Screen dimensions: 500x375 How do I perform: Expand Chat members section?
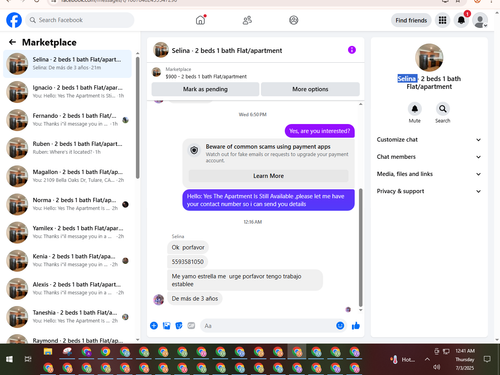coord(429,157)
